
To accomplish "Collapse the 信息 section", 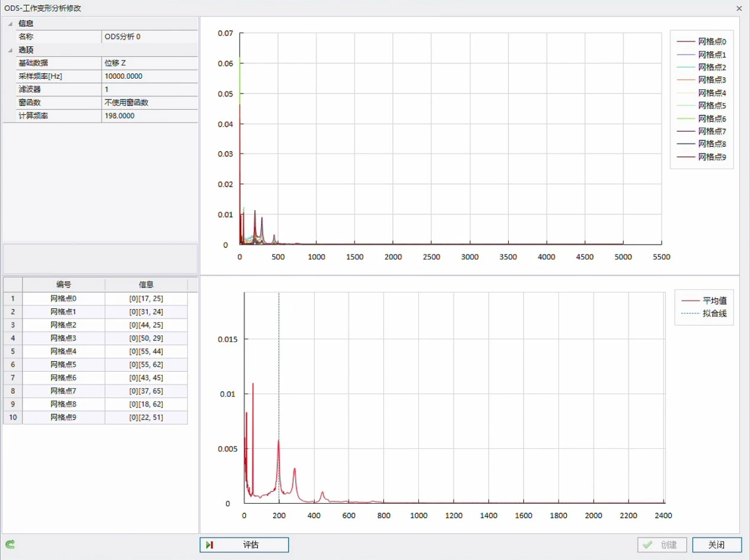I will click(10, 24).
